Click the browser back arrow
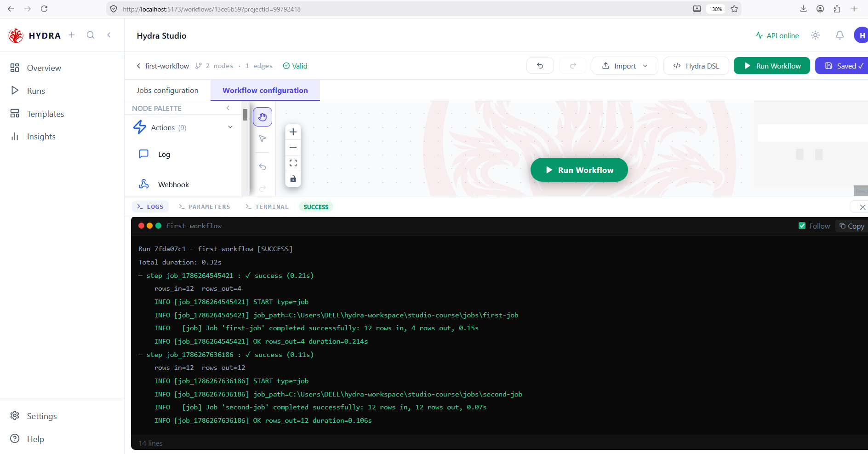The width and height of the screenshot is (868, 454). point(11,9)
